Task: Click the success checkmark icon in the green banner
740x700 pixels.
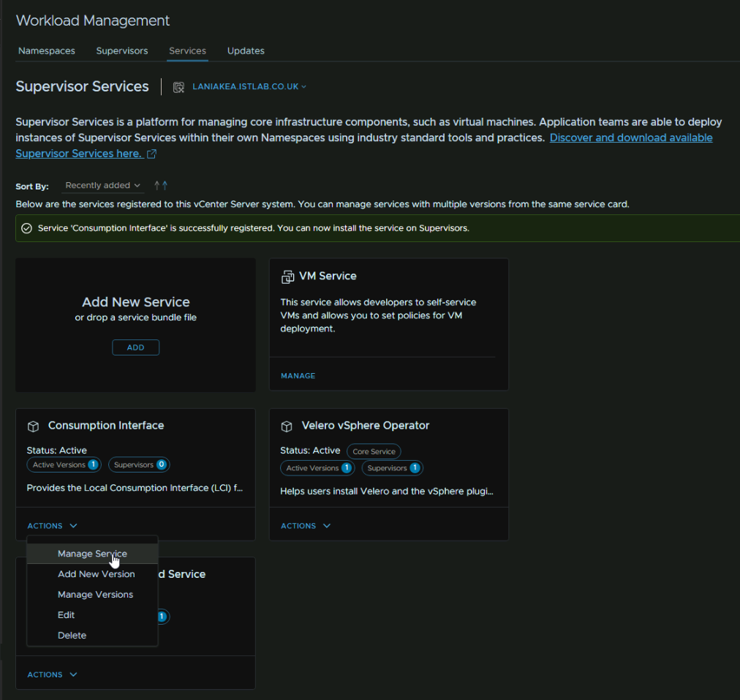Action: (26, 228)
